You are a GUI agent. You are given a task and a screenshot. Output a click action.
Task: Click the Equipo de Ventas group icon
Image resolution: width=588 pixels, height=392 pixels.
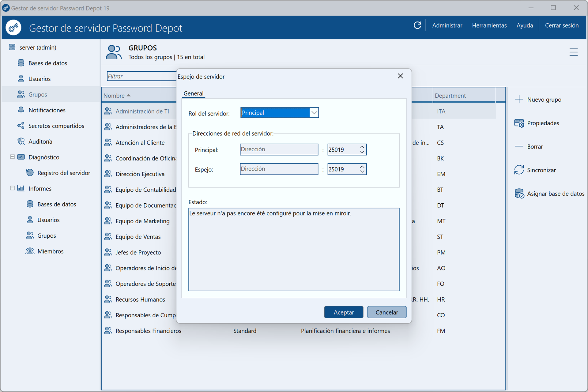coord(108,236)
